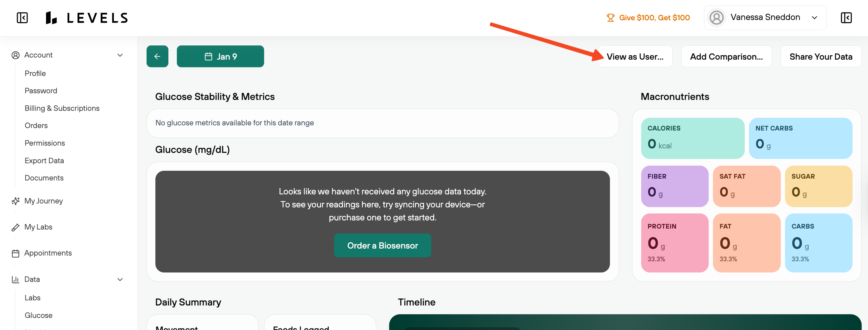Collapse the Account section chevron
This screenshot has width=868, height=330.
(x=120, y=55)
